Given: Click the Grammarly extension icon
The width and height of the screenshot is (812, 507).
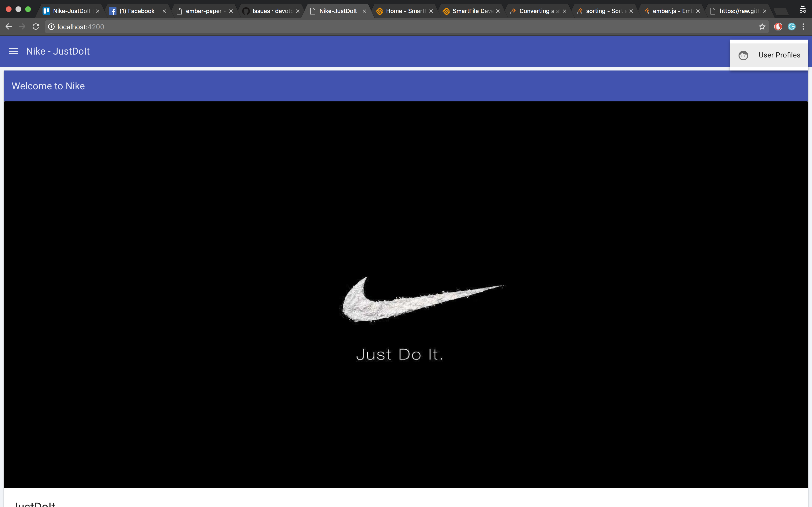Looking at the screenshot, I should point(791,27).
